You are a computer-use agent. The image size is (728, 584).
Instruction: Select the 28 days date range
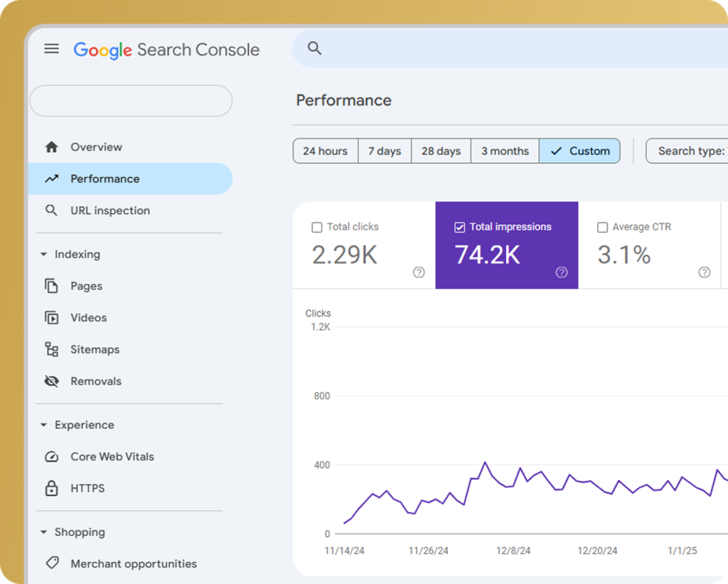click(x=441, y=151)
